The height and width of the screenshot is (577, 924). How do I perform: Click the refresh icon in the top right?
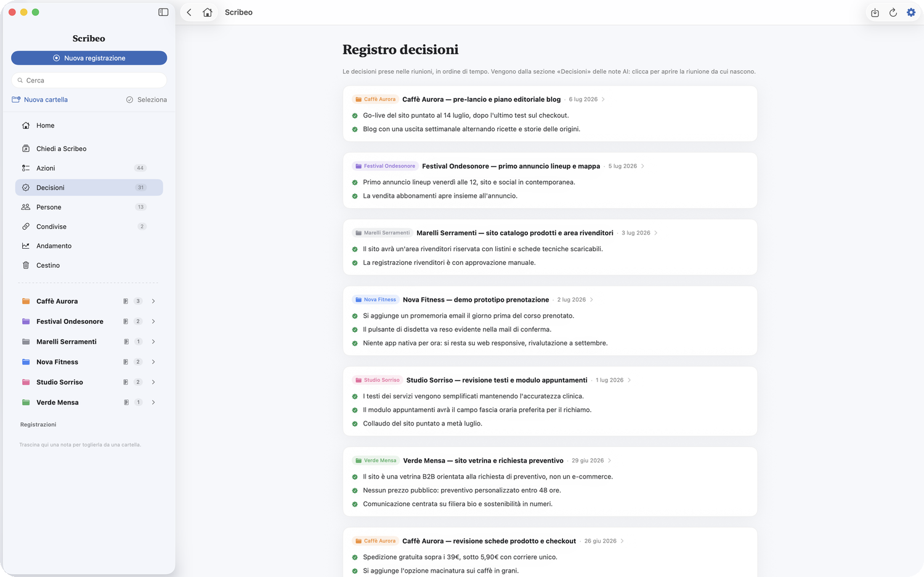pos(893,12)
